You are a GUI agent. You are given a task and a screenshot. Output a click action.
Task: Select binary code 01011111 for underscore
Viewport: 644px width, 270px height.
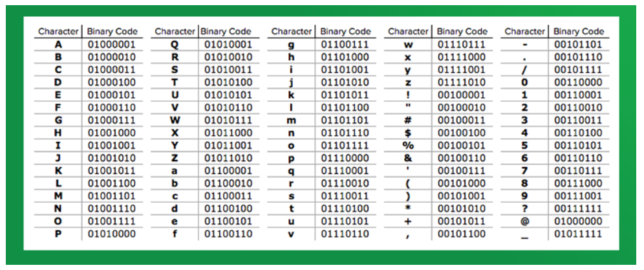(578, 234)
